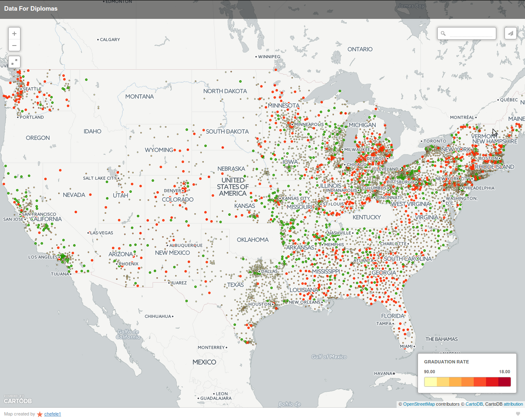Click the 18.00 legend value
Image resolution: width=525 pixels, height=420 pixels.
504,372
